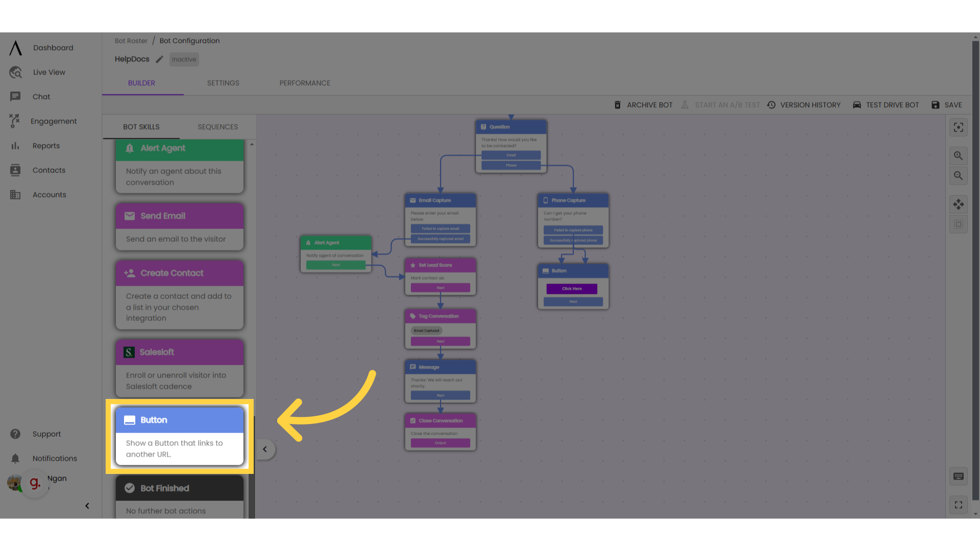Viewport: 980px width, 551px height.
Task: Switch to the Settings tab
Action: click(224, 83)
